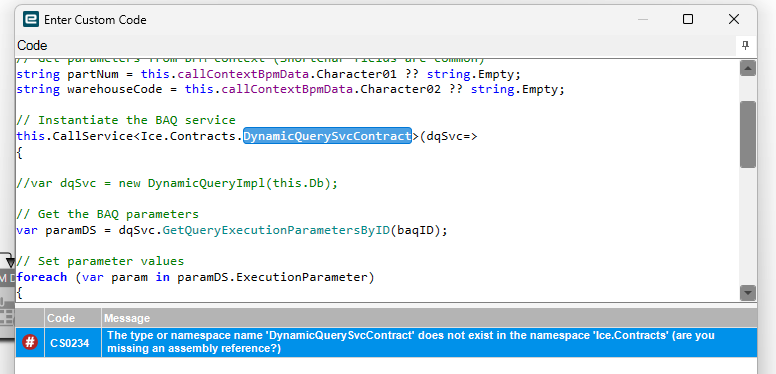776x374 pixels.
Task: Click the red error icon for CS0234
Action: tap(30, 342)
